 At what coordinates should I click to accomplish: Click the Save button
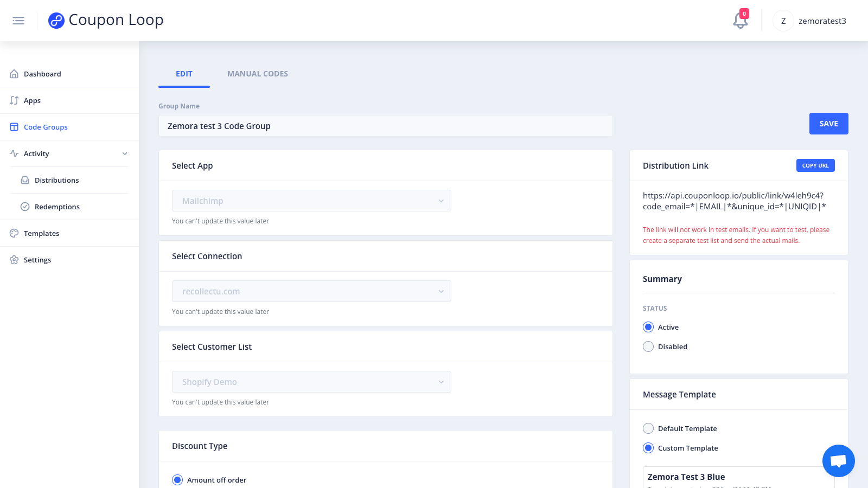[828, 124]
